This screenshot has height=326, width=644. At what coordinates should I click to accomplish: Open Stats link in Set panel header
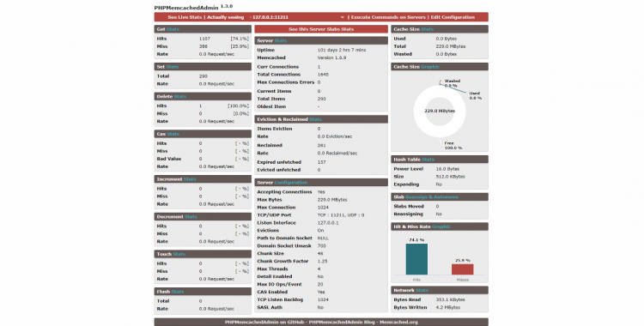point(173,67)
